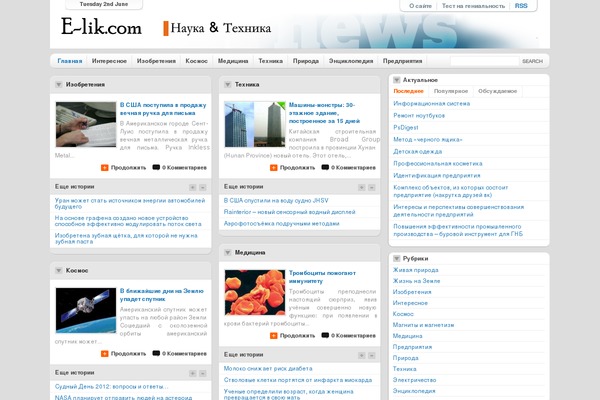The width and height of the screenshot is (600, 400).
Task: Open the Предприятия navigation item
Action: (x=403, y=61)
